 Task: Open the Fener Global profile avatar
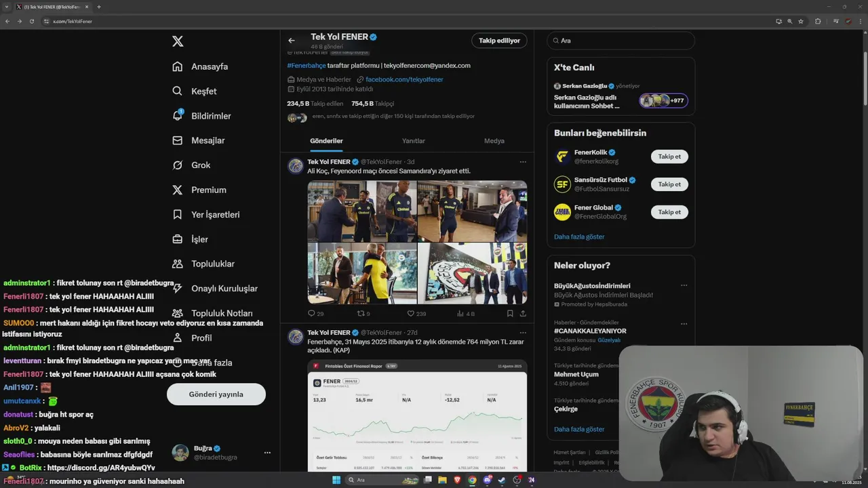tap(562, 212)
